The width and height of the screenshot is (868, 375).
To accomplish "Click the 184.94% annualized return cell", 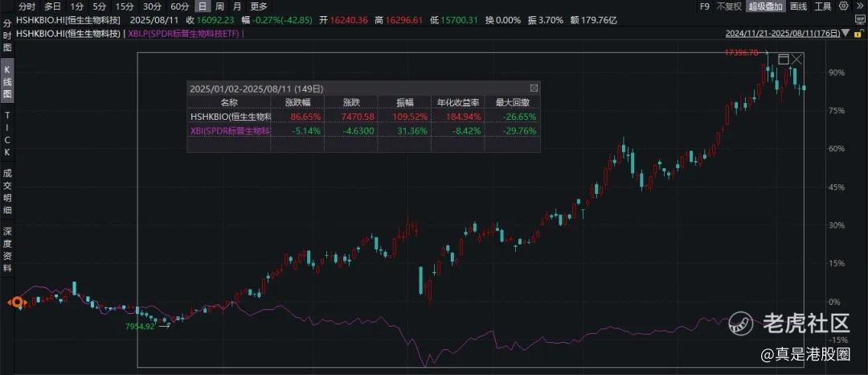I will [464, 117].
